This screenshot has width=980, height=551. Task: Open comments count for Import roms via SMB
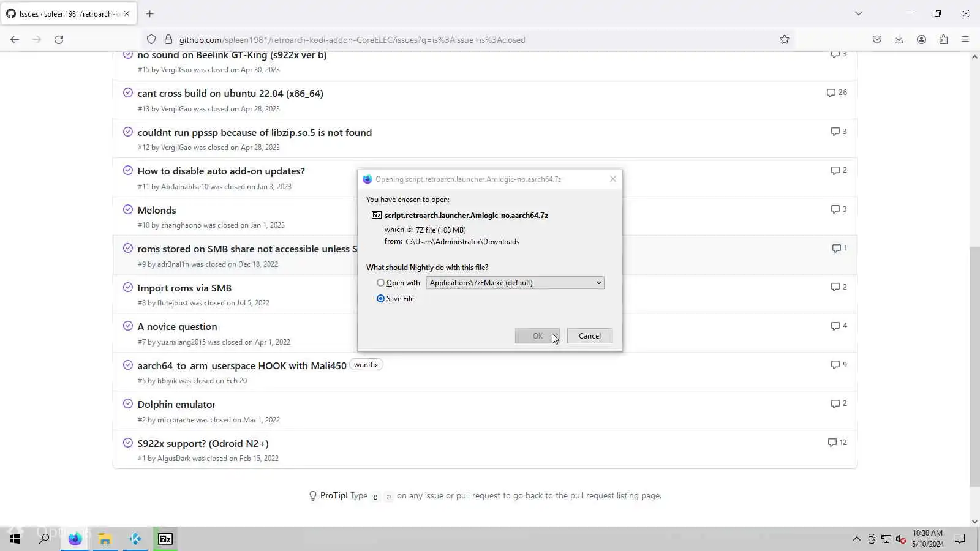coord(839,287)
